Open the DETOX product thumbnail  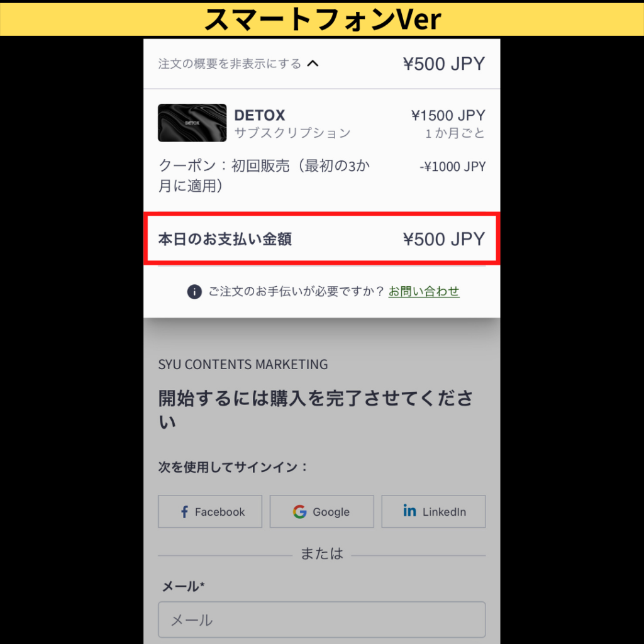tap(192, 123)
